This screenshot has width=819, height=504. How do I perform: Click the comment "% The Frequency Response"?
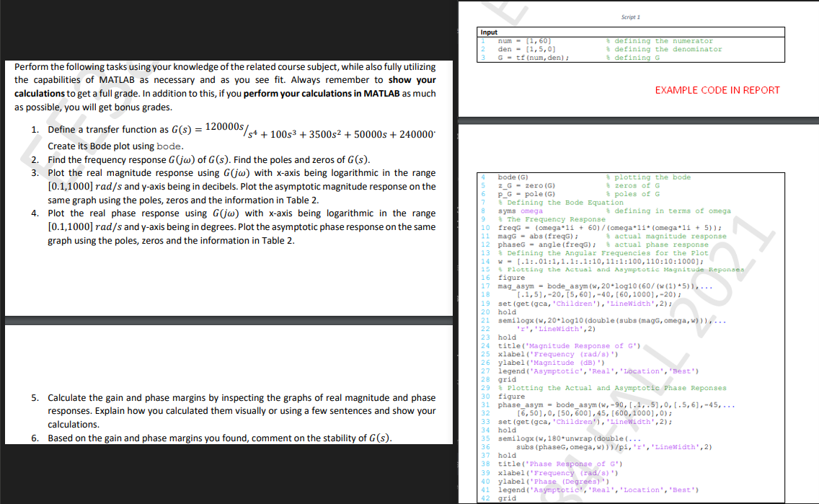tap(552, 219)
